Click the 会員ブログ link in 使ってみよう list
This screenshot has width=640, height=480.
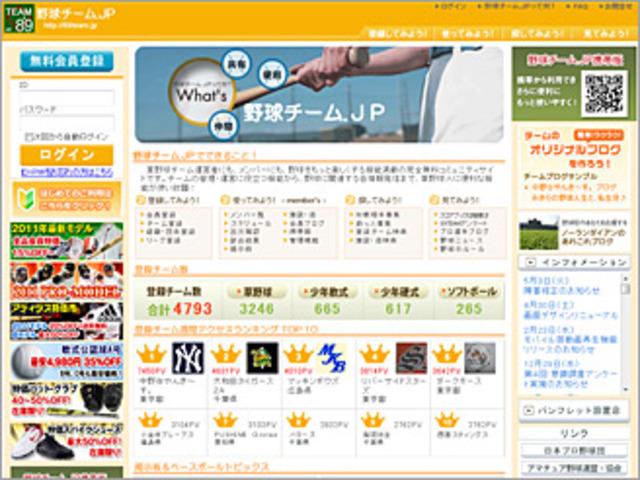pyautogui.click(x=307, y=223)
